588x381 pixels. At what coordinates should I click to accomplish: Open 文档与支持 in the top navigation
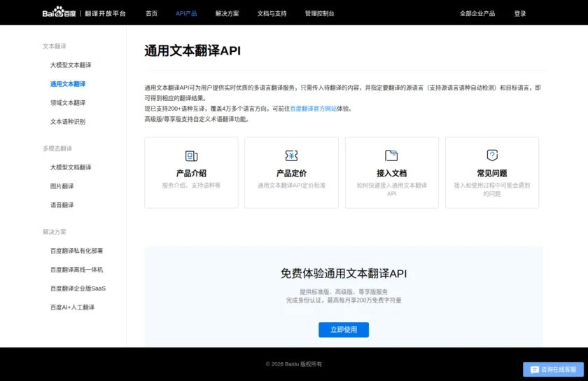(x=272, y=13)
